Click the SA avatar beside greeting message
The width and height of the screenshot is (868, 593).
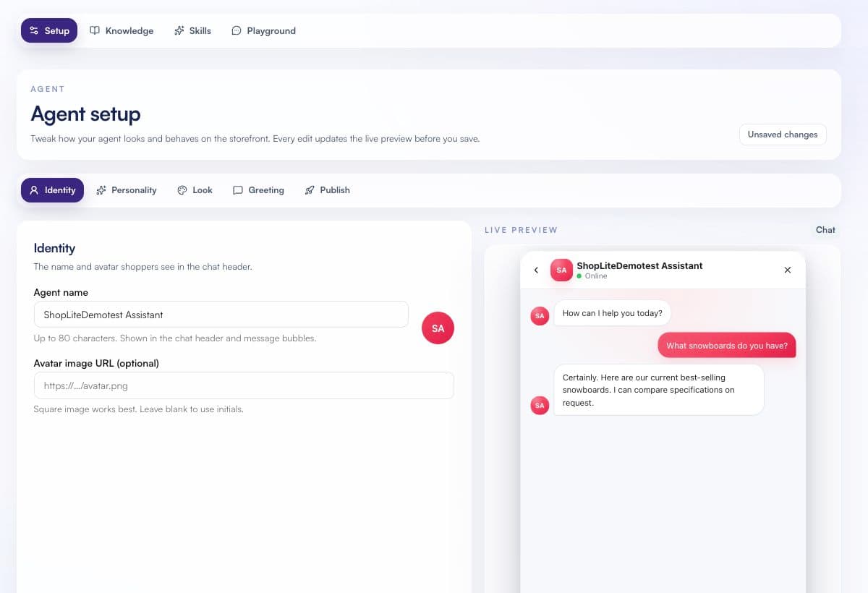click(540, 316)
